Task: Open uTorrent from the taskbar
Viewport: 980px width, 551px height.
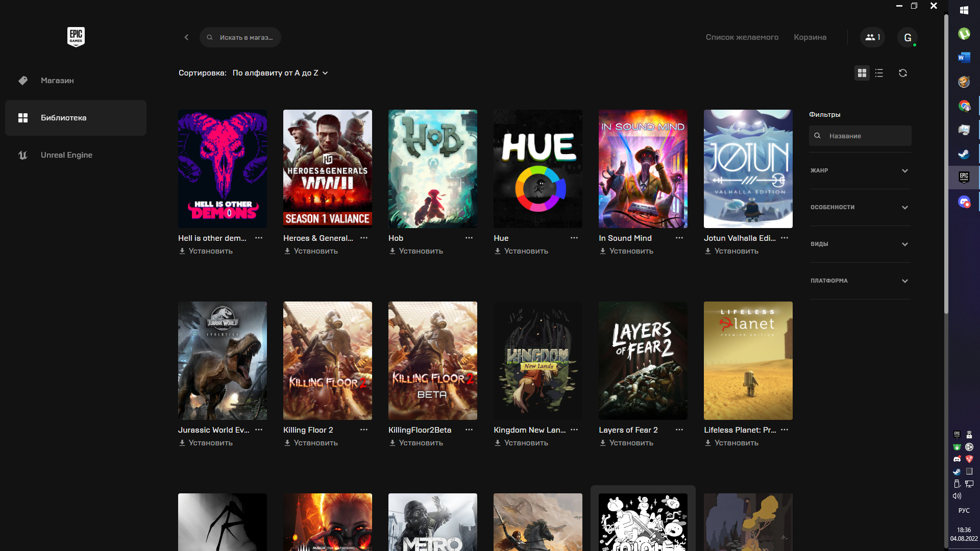Action: [964, 34]
